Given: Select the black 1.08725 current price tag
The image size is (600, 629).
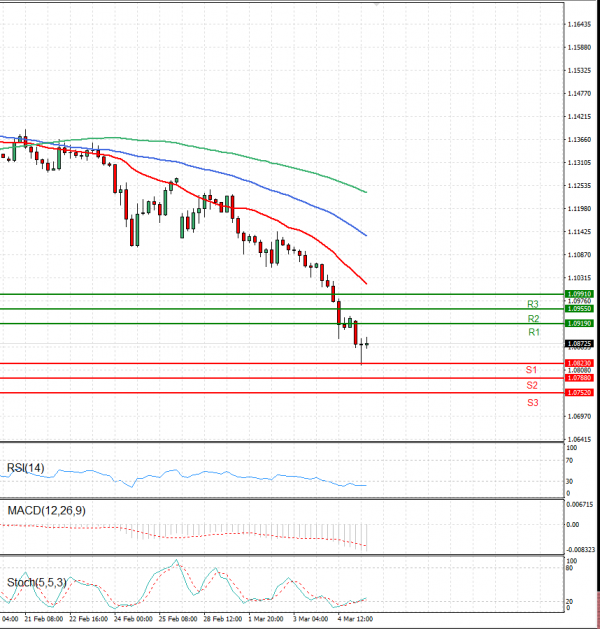Looking at the screenshot, I should [x=579, y=344].
